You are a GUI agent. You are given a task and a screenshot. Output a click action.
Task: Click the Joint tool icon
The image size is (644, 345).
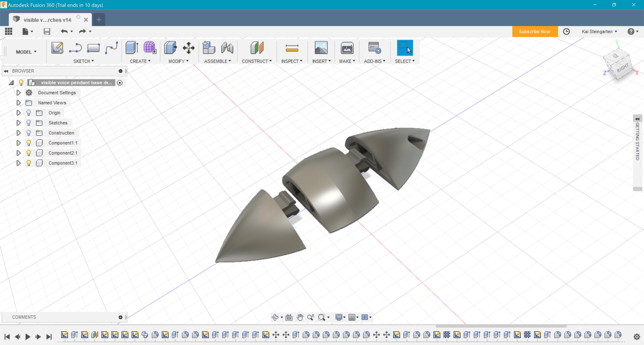[227, 48]
